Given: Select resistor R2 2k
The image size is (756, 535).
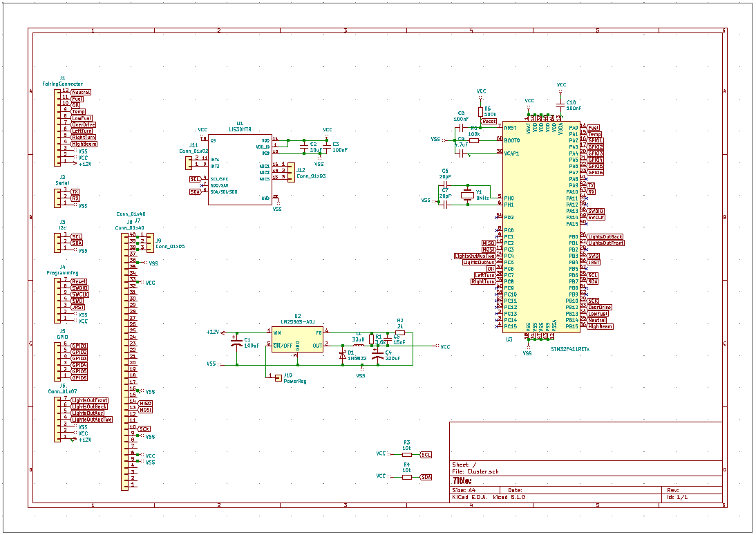Looking at the screenshot, I should (400, 332).
